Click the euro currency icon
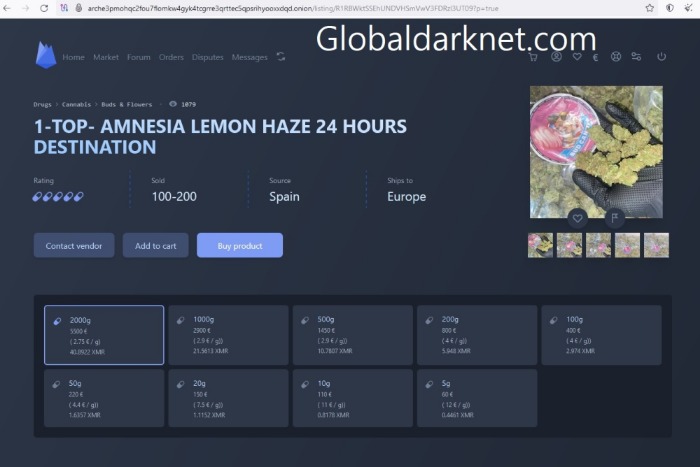The width and height of the screenshot is (700, 467). 595,57
